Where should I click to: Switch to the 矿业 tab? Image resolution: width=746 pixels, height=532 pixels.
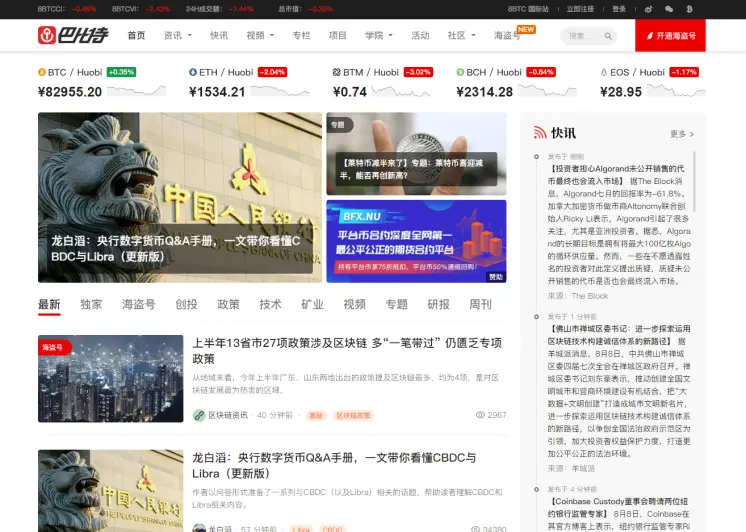pyautogui.click(x=312, y=304)
